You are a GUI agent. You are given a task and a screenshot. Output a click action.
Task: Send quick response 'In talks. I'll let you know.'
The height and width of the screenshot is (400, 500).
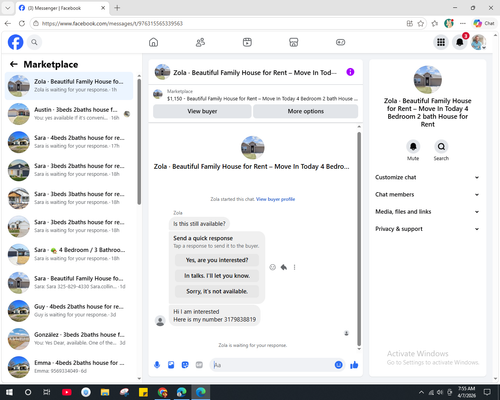[x=217, y=276]
